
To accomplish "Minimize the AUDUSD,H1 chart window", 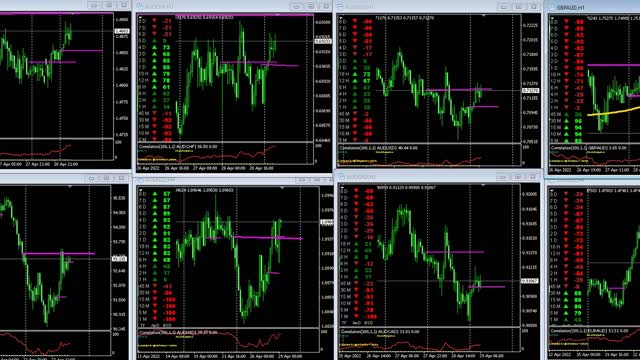I will point(504,7).
